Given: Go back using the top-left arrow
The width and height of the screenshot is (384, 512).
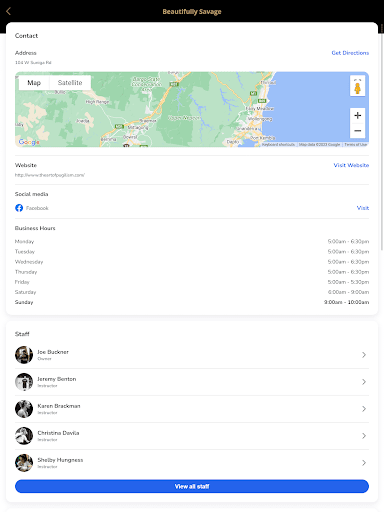Looking at the screenshot, I should pyautogui.click(x=9, y=11).
